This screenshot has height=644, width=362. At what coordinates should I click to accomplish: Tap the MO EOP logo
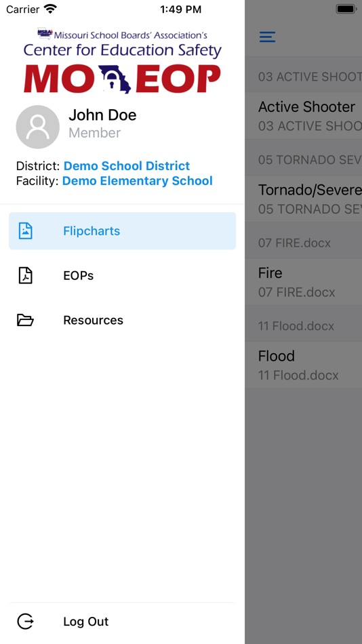tap(122, 79)
